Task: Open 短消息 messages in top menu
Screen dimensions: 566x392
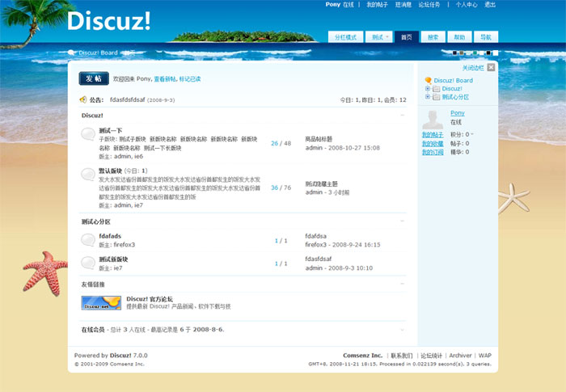Action: coord(403,5)
